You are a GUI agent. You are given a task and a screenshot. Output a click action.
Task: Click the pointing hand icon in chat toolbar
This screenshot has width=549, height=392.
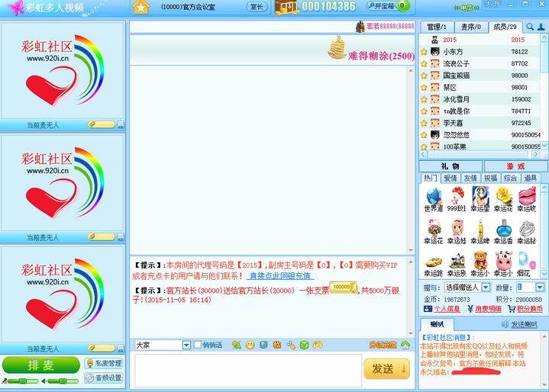pyautogui.click(x=291, y=345)
